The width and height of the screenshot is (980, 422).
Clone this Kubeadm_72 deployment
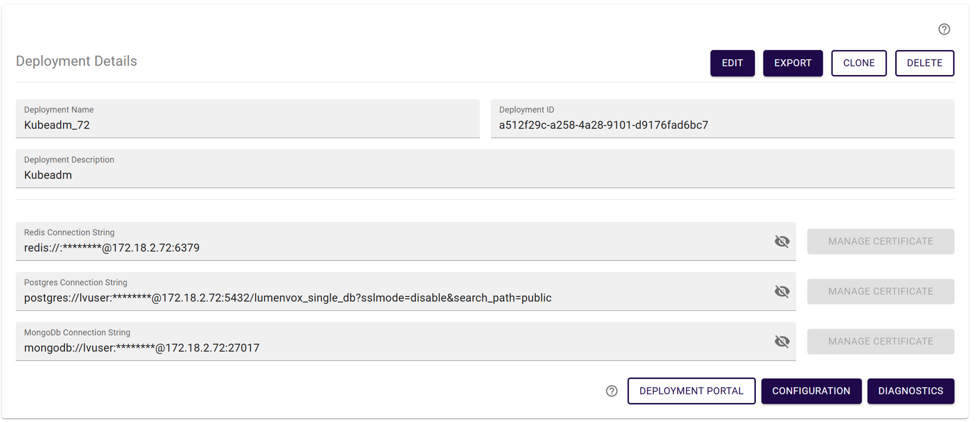click(859, 63)
